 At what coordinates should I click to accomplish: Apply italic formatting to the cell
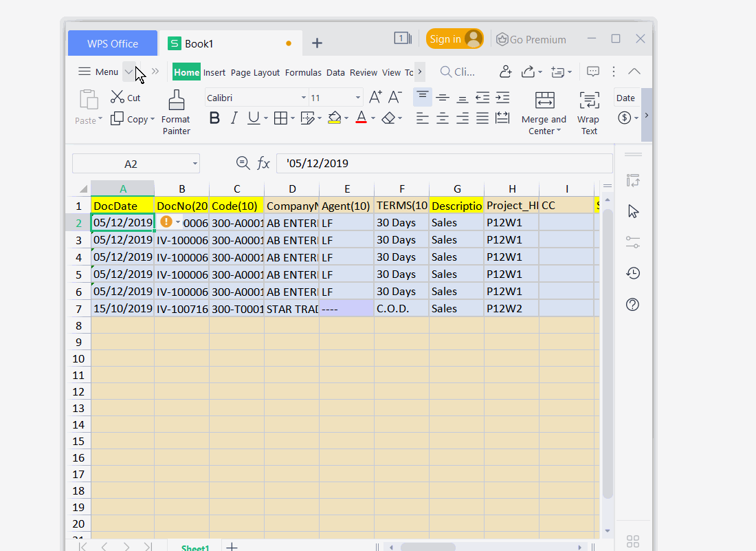point(234,118)
